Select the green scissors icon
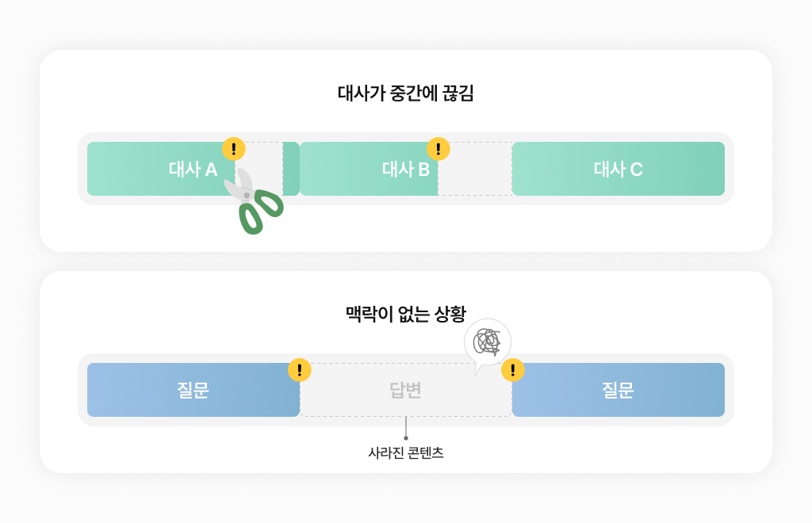Viewport: 812px width, 523px height. [x=253, y=202]
